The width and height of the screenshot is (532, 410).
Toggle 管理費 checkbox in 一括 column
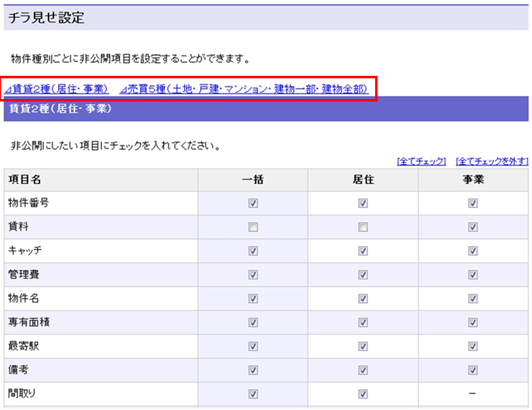[x=253, y=275]
